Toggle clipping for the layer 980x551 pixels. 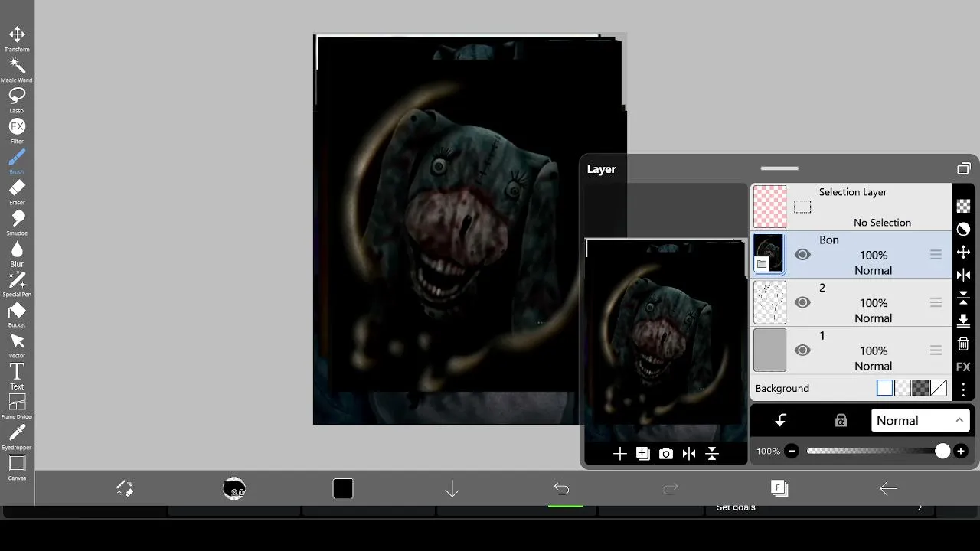[x=780, y=420]
